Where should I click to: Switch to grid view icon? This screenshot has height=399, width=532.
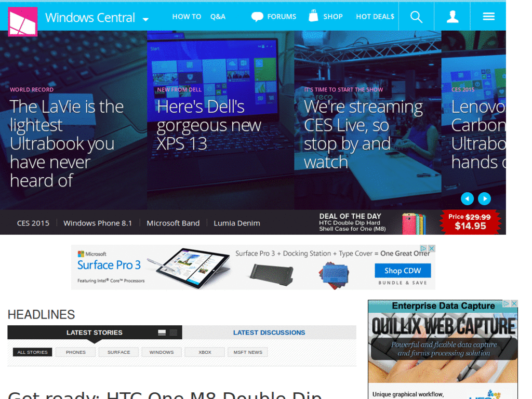point(162,332)
